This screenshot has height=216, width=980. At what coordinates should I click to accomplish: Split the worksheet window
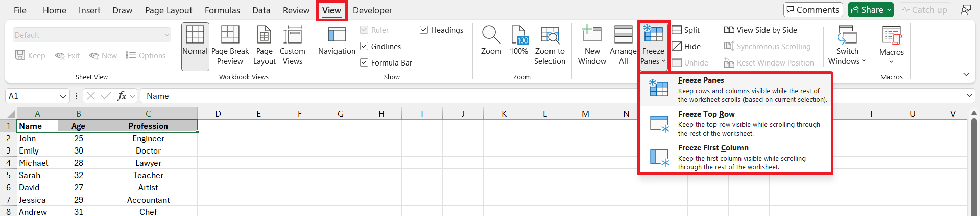click(686, 30)
